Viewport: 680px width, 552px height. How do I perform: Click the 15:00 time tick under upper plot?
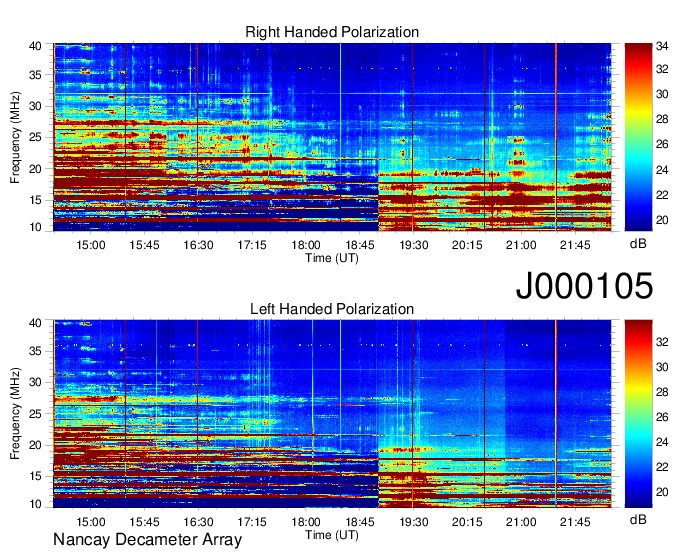click(x=91, y=245)
